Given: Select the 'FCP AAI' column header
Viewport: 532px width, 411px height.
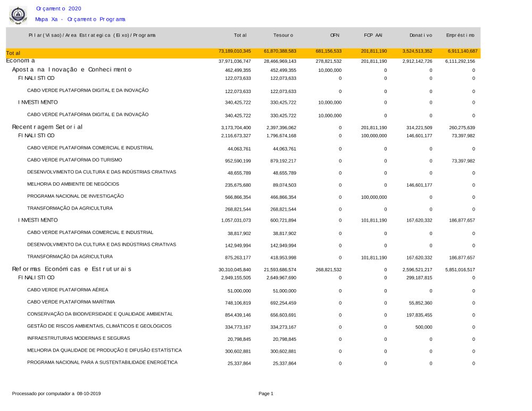Looking at the screenshot, I should pos(373,35).
